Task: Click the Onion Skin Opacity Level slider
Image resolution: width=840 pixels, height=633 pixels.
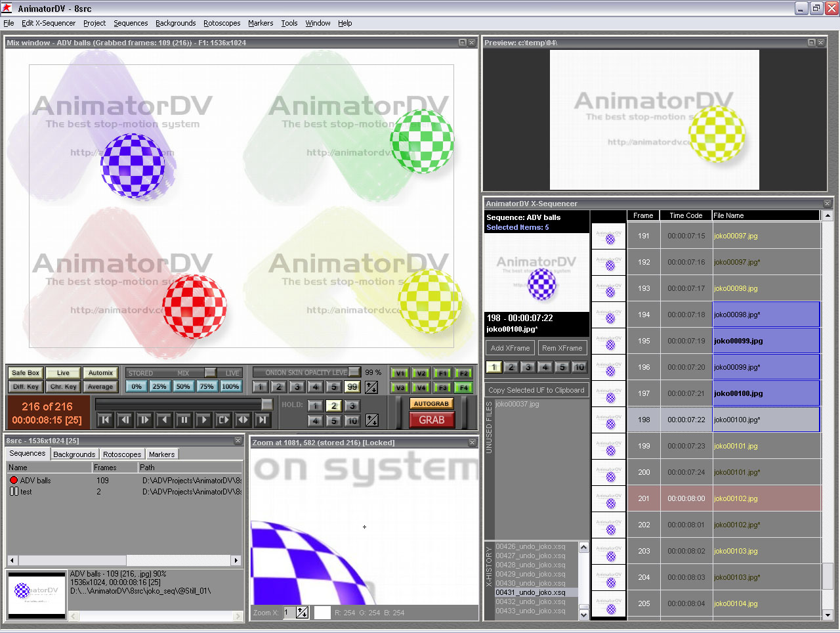Action: pyautogui.click(x=306, y=372)
